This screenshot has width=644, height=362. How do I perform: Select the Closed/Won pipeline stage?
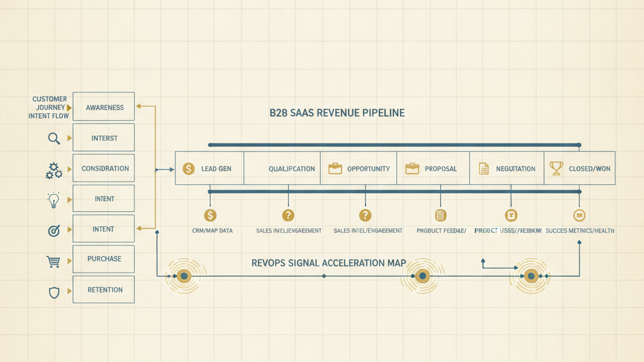pyautogui.click(x=579, y=168)
